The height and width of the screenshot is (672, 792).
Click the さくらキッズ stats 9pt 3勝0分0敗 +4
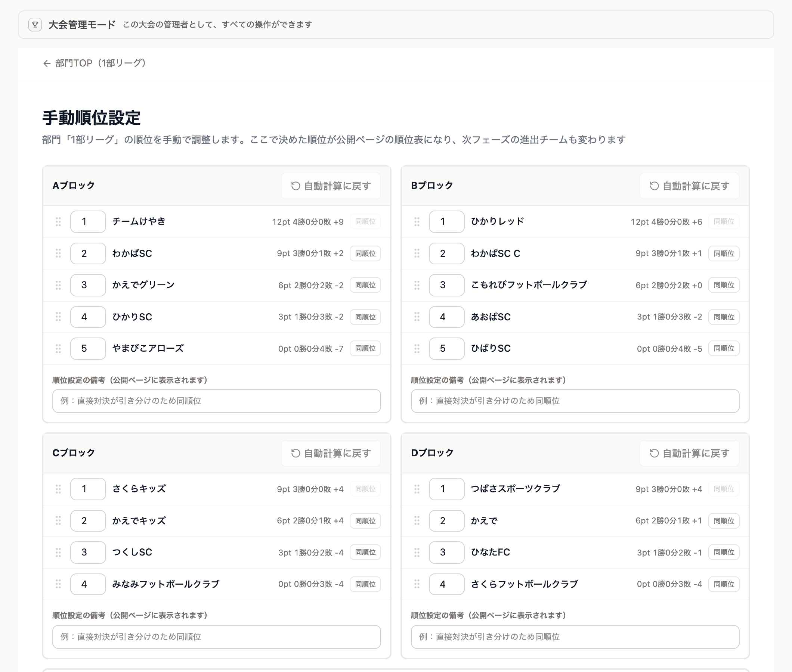(310, 489)
